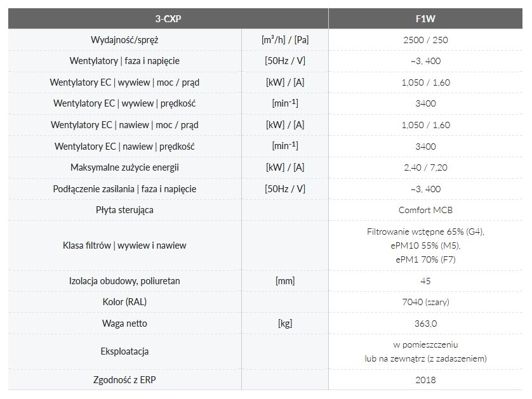This screenshot has height=399, width=532.
Task: Select the 2018 ERP compliance value
Action: pyautogui.click(x=425, y=380)
